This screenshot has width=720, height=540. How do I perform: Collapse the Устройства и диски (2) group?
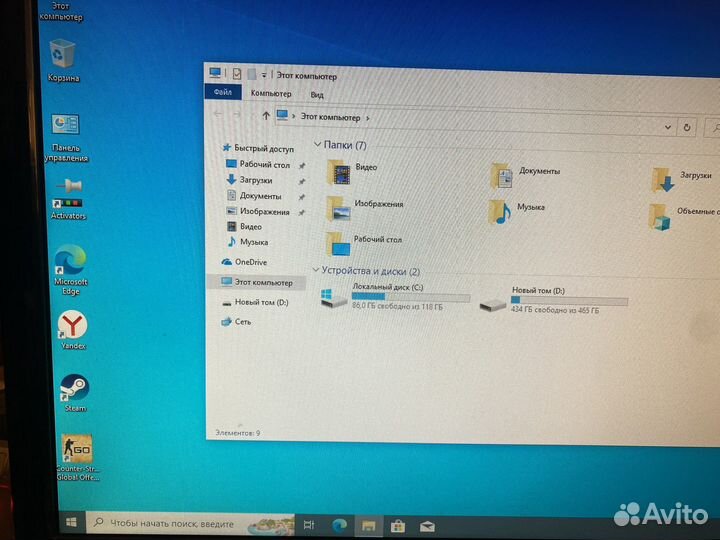click(318, 271)
